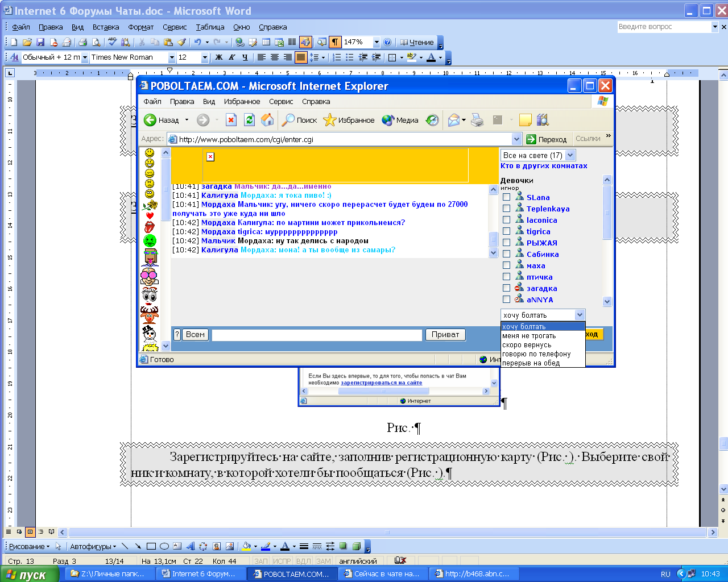
Task: Apply bold formatting (Ж)
Action: click(219, 57)
